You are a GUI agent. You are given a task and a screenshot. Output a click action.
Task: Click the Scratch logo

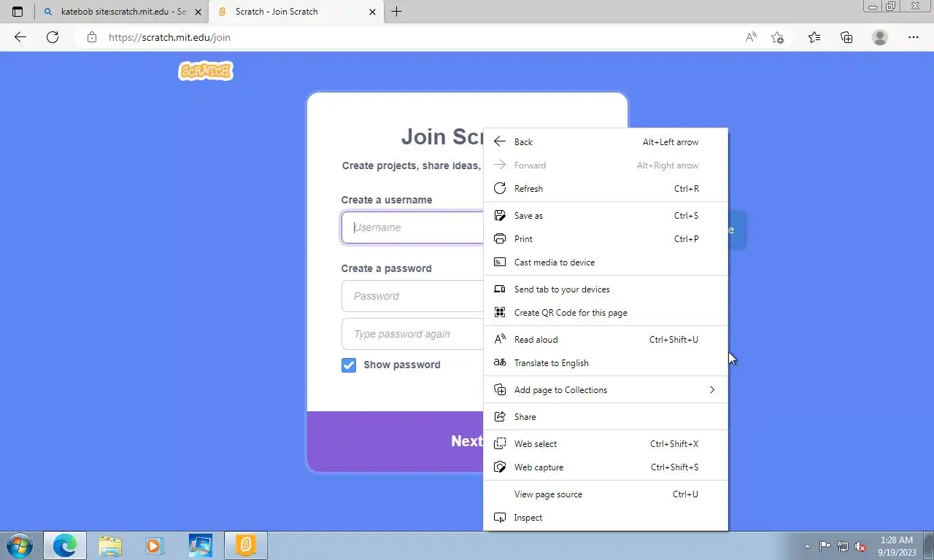point(206,71)
